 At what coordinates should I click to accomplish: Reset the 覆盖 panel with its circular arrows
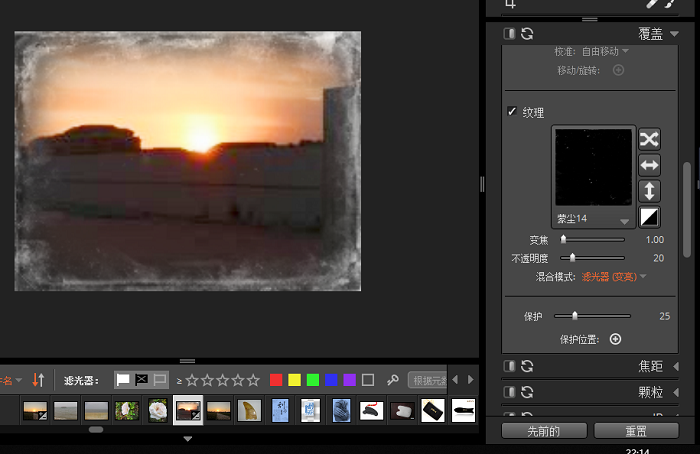[x=527, y=34]
